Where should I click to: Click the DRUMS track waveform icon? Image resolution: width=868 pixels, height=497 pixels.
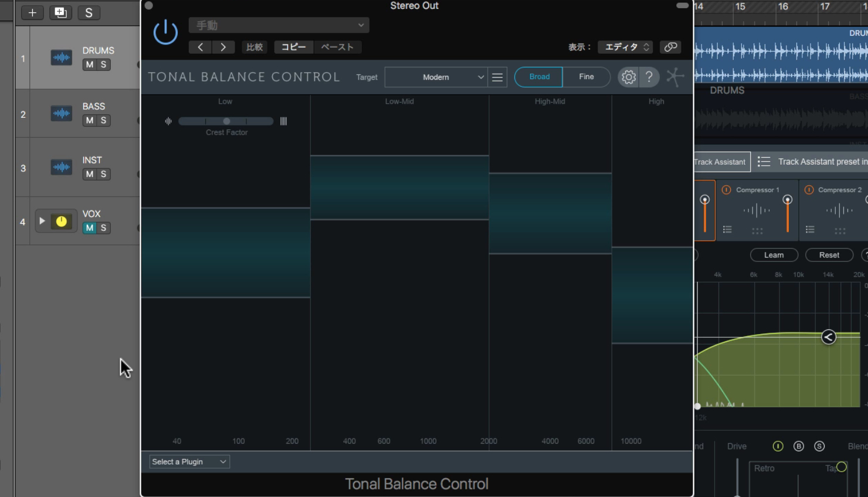pos(61,57)
